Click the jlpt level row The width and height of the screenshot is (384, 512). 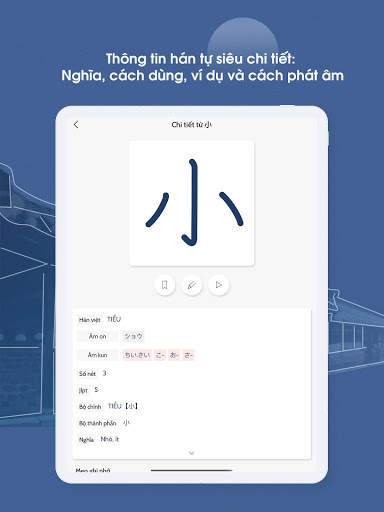(x=89, y=390)
